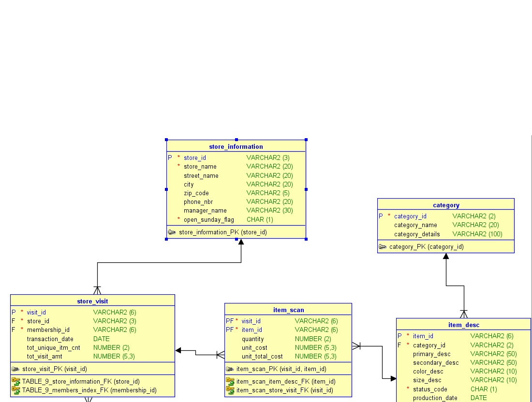
Task: Click the crow's foot connector entering item_desc
Action: (463, 314)
